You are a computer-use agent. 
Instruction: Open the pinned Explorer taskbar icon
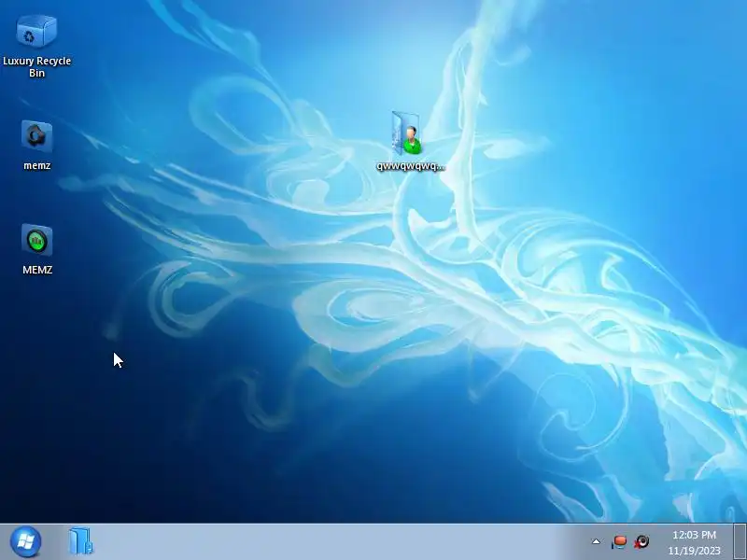[80, 541]
